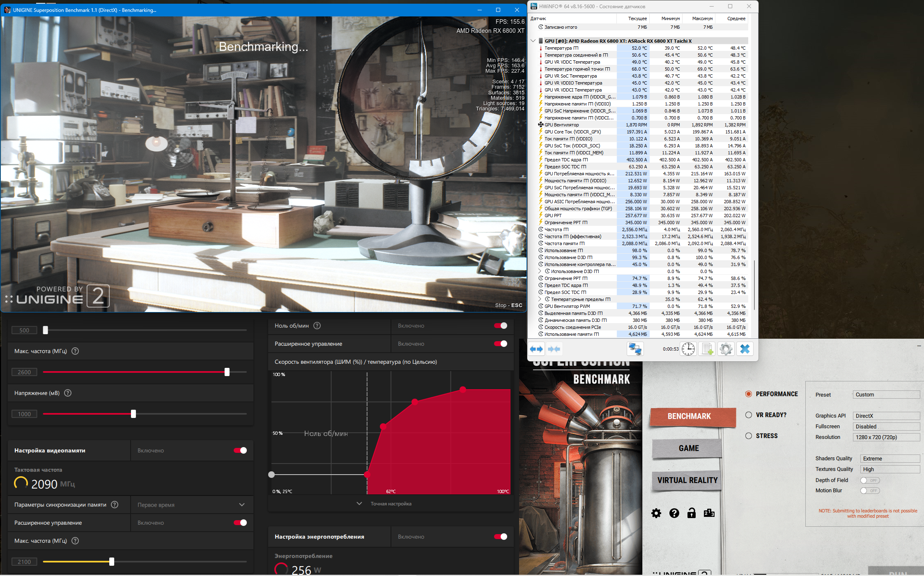The image size is (924, 576).
Task: Click Superposition unlock padlock icon
Action: (692, 513)
